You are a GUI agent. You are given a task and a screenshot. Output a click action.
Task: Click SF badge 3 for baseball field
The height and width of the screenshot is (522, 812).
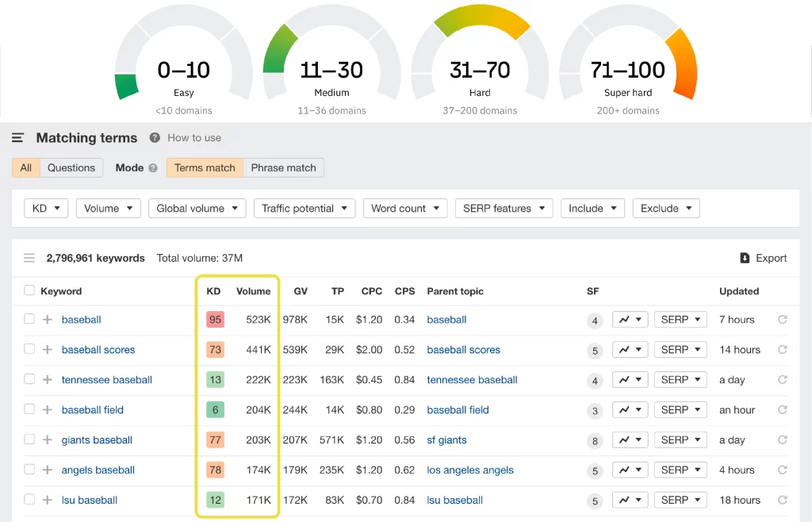pos(595,411)
